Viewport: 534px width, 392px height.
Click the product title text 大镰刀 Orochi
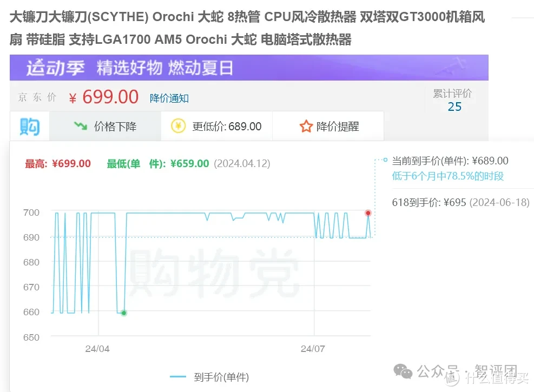tap(247, 28)
